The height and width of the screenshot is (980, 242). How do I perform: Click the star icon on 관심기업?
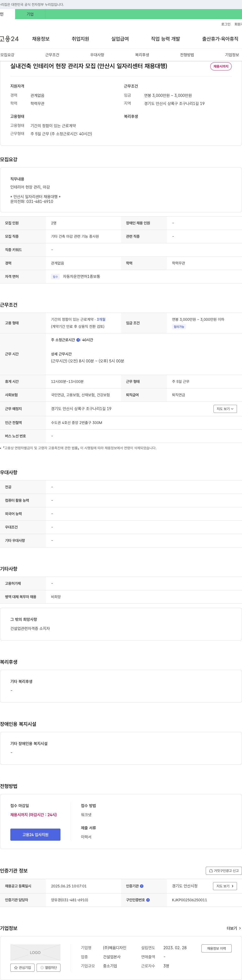point(16,967)
